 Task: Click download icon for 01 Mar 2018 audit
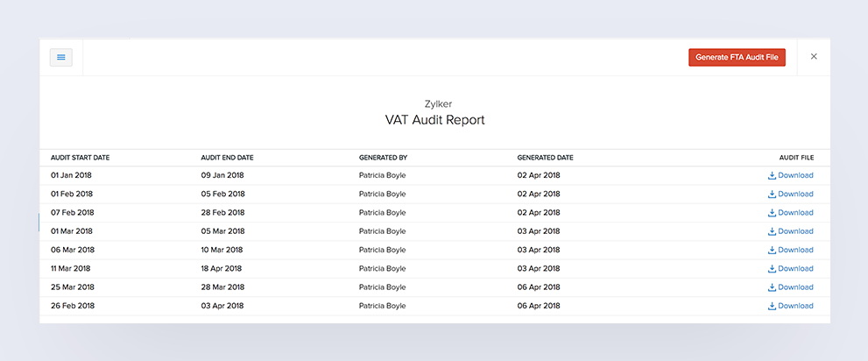point(772,231)
